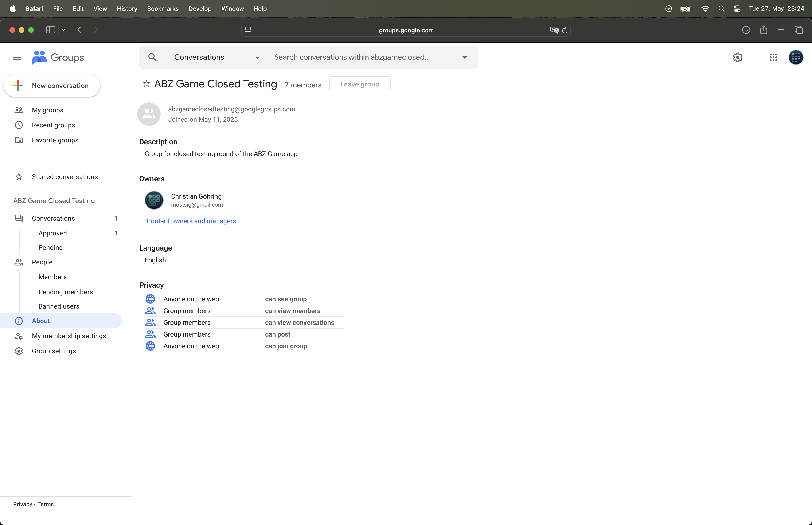Expand Safari sidebar options chevron
Screen dimensions: 812x525
pos(63,30)
